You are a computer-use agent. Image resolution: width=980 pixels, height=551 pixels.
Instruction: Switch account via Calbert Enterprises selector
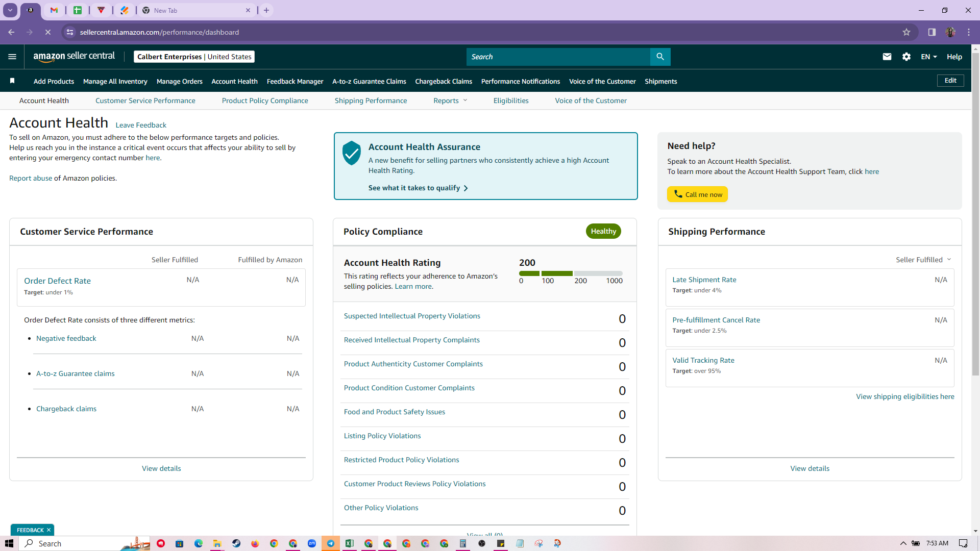click(x=194, y=57)
